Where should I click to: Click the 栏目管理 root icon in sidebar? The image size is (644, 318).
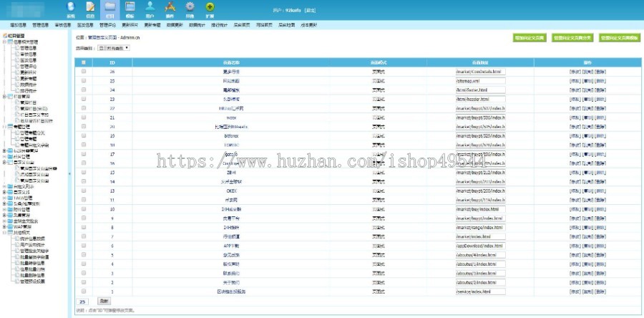[5, 36]
